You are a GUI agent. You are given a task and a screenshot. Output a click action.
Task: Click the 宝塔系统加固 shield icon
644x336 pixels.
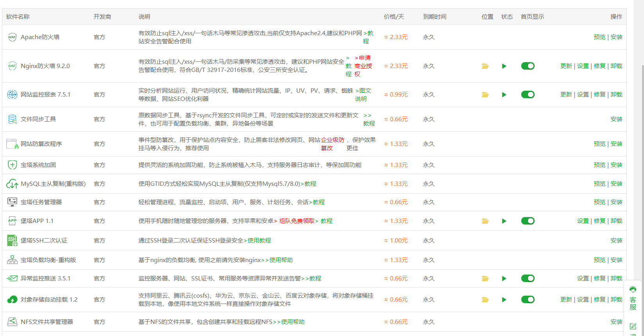coord(12,165)
